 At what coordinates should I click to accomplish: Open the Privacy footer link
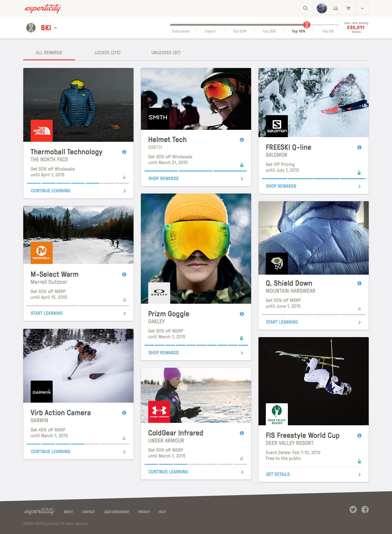pos(144,512)
